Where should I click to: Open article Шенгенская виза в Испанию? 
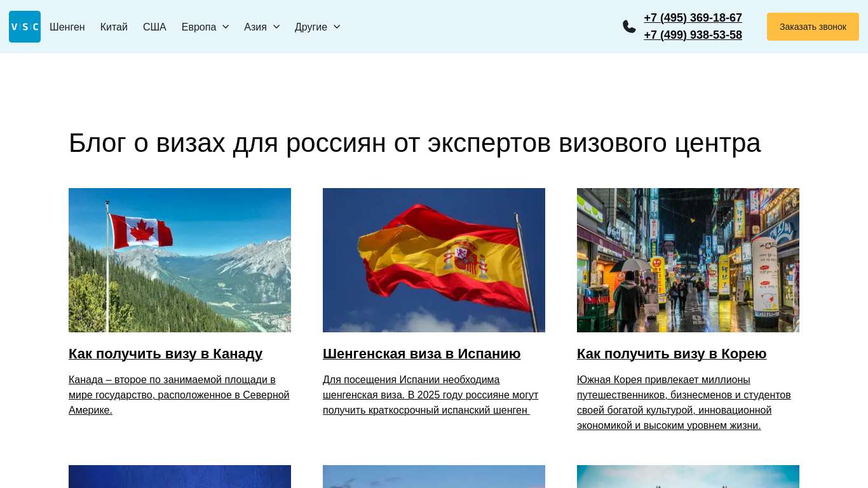pyautogui.click(x=421, y=354)
